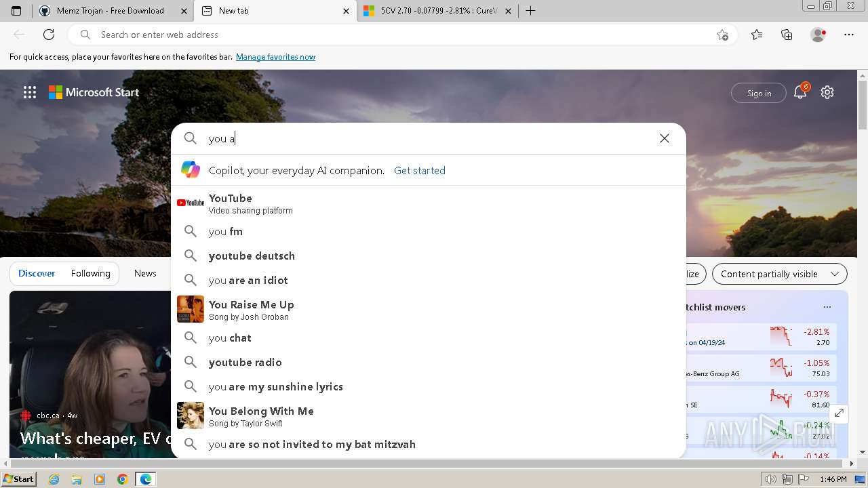Open a new browser tab with plus
The image size is (868, 488).
(531, 11)
